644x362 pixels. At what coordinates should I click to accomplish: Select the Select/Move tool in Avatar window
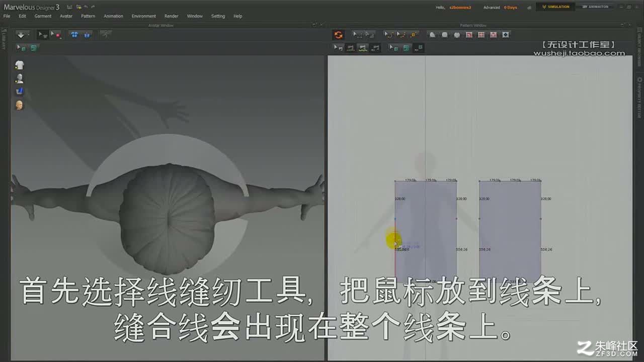point(43,35)
